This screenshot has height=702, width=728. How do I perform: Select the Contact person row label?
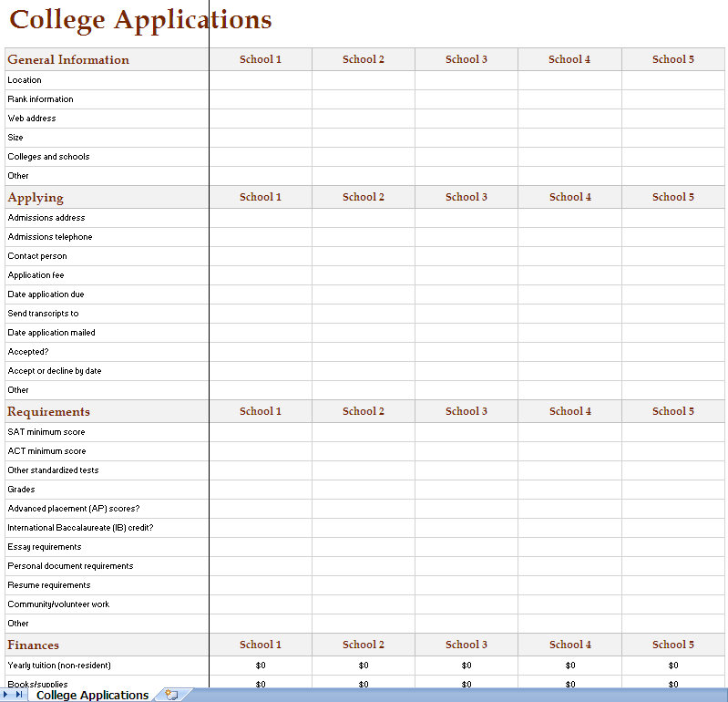click(x=37, y=256)
